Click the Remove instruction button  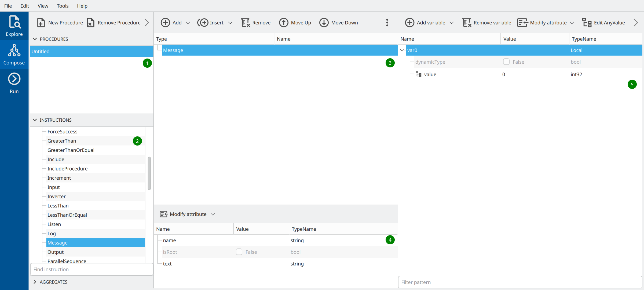pyautogui.click(x=256, y=23)
